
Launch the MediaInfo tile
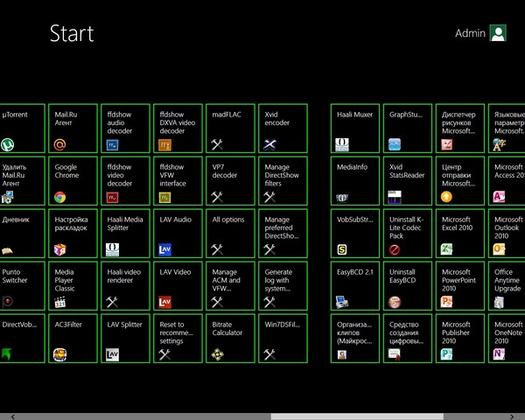[355, 181]
